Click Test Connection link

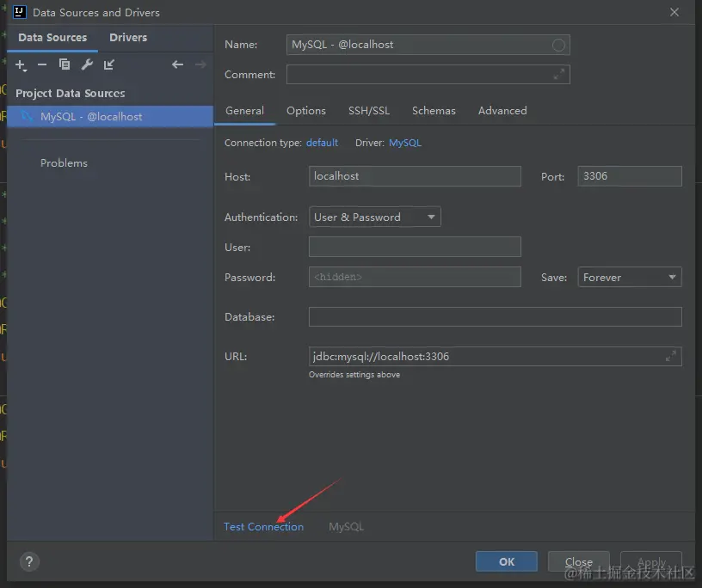(x=264, y=527)
